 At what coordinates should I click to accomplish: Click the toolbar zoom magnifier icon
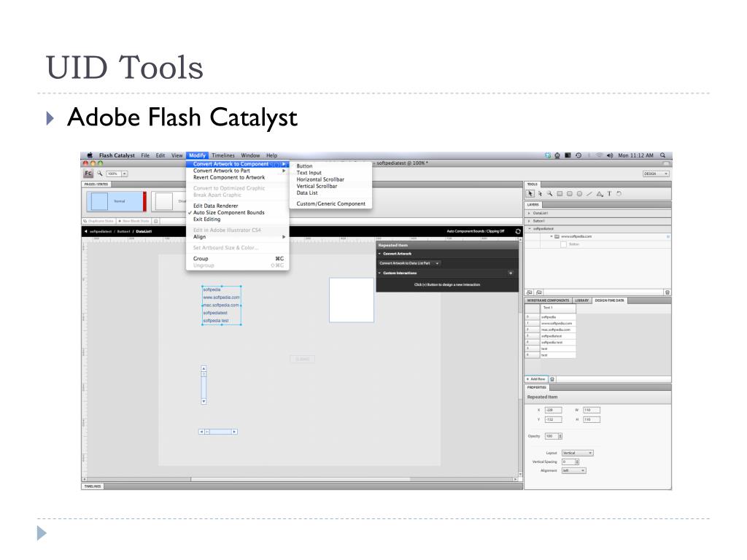coord(99,174)
